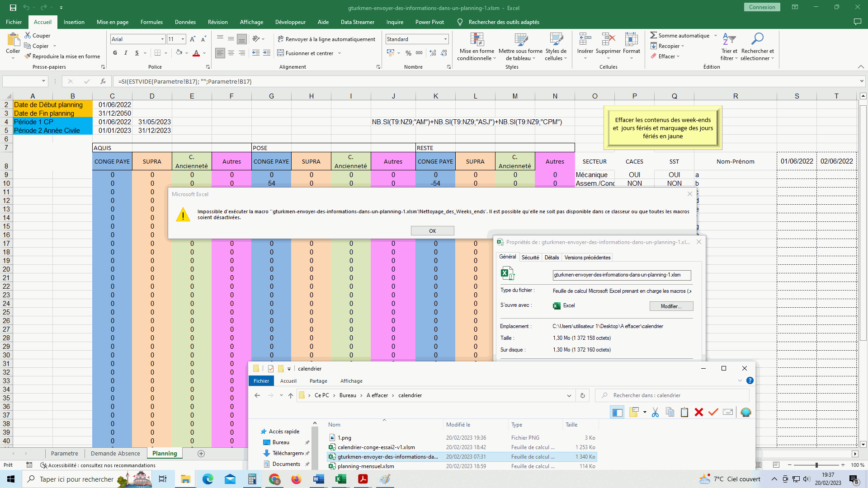Screen dimensions: 868x488
Task: Switch to the Parametre sheet tab
Action: [64, 453]
